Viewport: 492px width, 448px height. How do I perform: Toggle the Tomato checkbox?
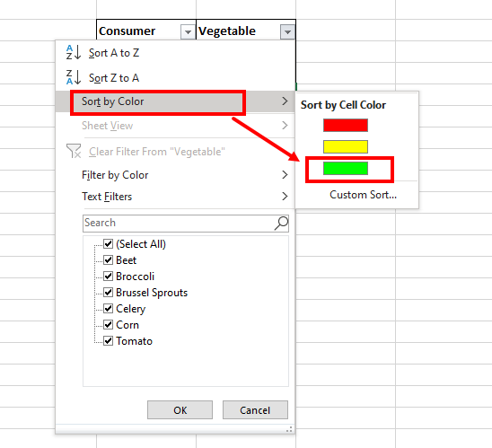point(109,340)
